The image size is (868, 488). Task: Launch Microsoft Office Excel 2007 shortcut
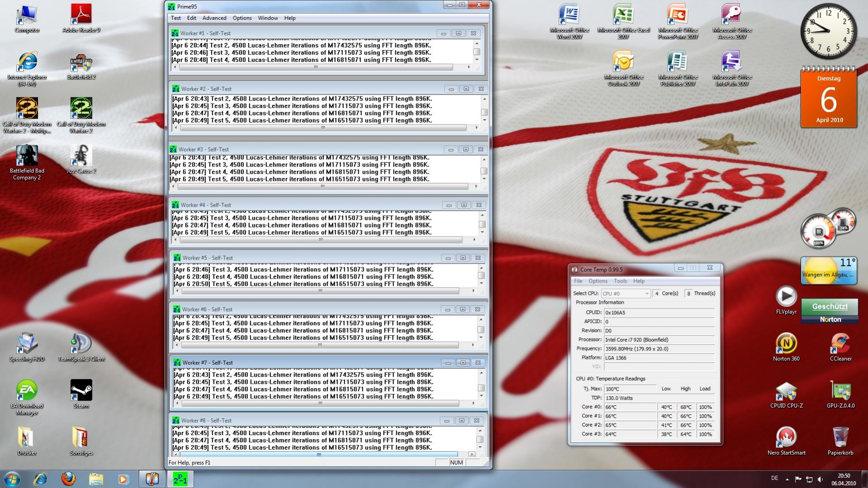pyautogui.click(x=623, y=22)
